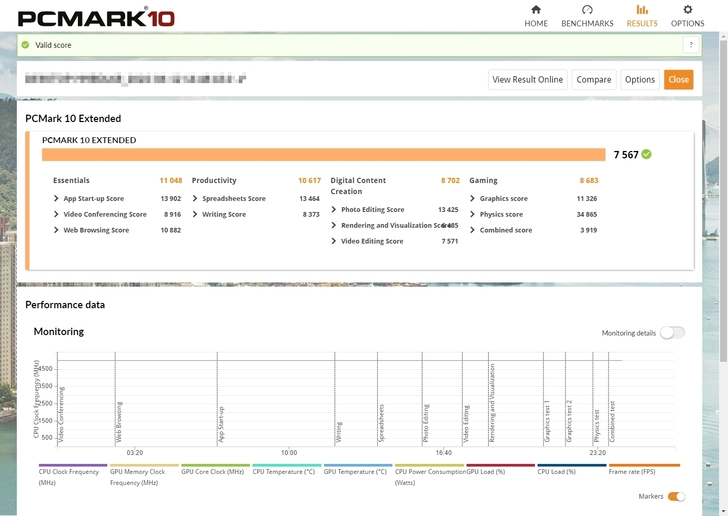Open Options via the gear icon

pos(687,10)
